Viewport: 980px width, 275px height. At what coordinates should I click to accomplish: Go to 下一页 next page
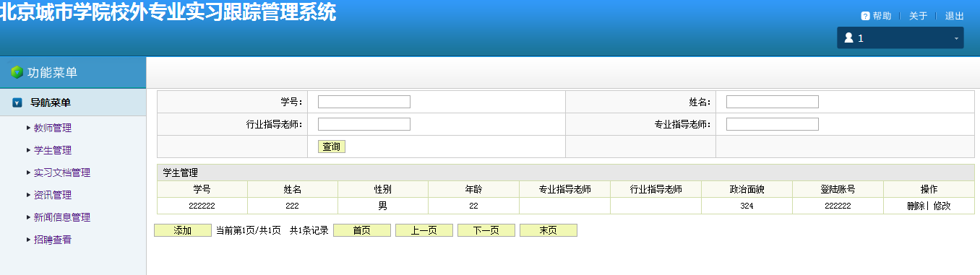pos(486,230)
